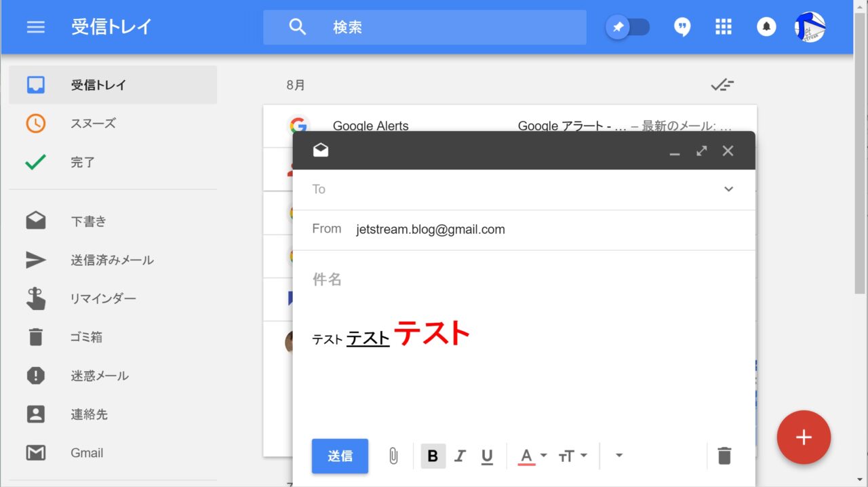This screenshot has width=868, height=487.
Task: Expand the To field recipients chevron
Action: coord(728,189)
